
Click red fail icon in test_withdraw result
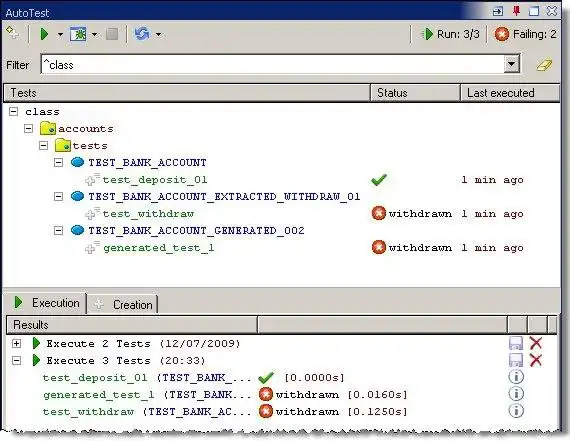pyautogui.click(x=265, y=411)
